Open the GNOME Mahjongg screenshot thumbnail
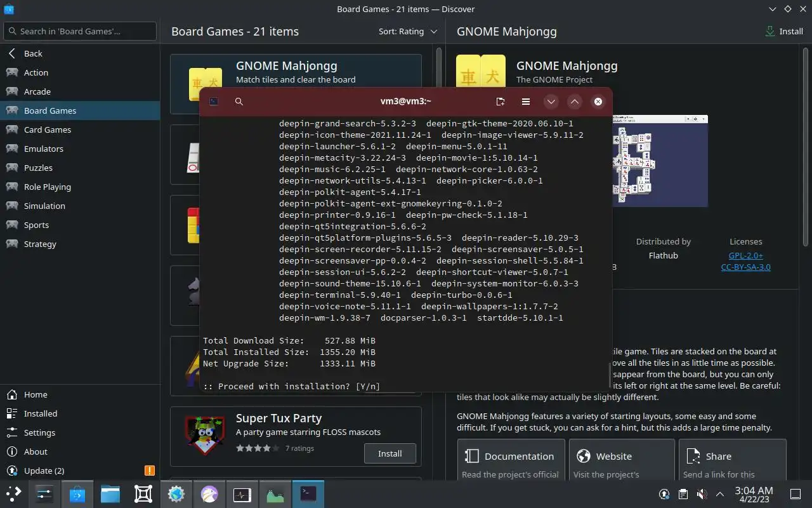The image size is (812, 508). click(660, 161)
